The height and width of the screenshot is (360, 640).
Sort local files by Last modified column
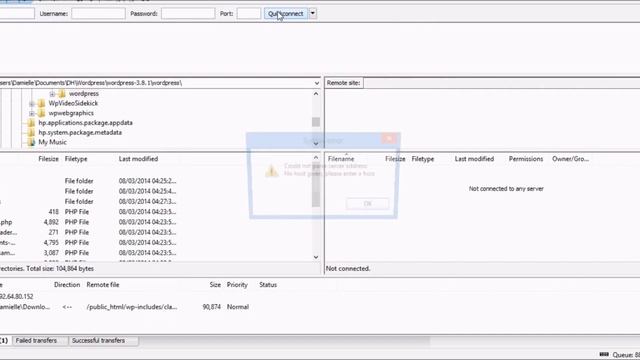(138, 159)
